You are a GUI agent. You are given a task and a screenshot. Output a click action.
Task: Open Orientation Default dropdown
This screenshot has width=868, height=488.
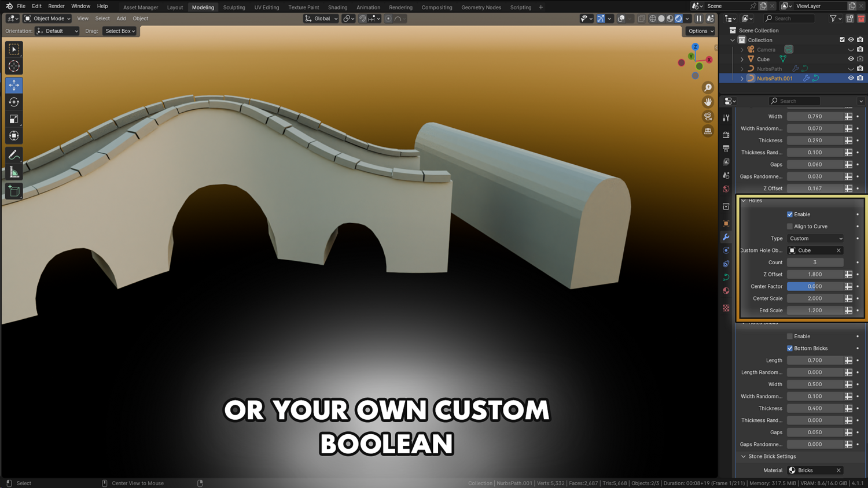[x=57, y=31]
